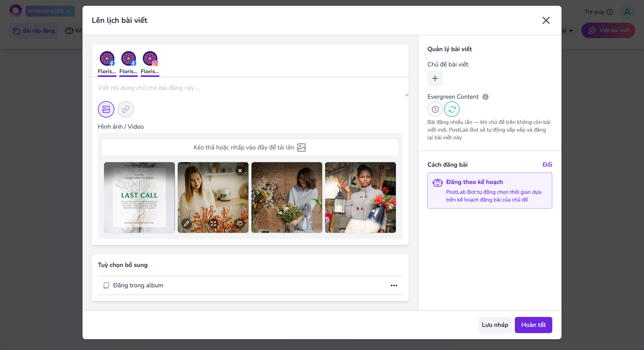
Task: Open more options for Đăng trong album
Action: (394, 286)
